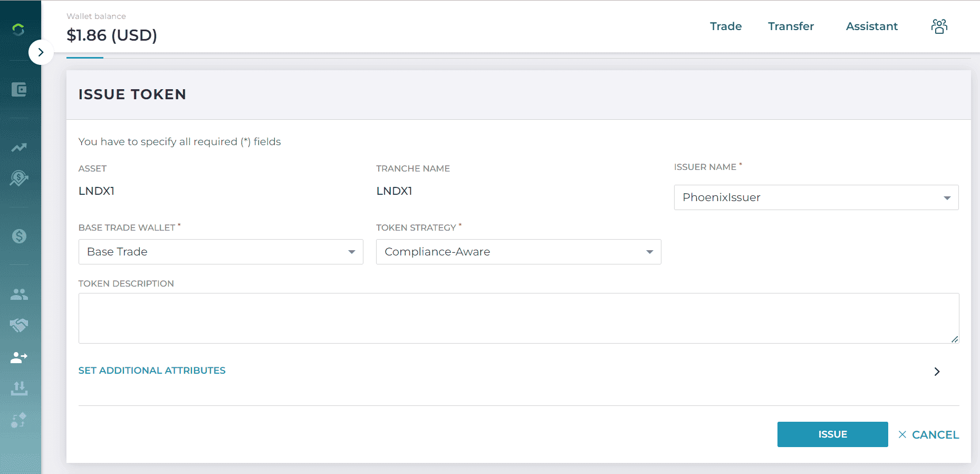Open the Assistant menu
Viewport: 980px width, 474px height.
872,26
